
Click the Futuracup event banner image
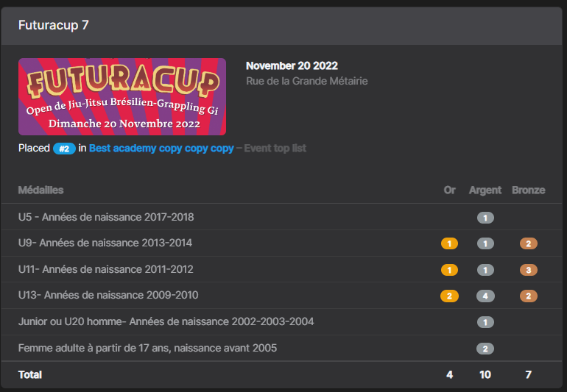tap(122, 96)
